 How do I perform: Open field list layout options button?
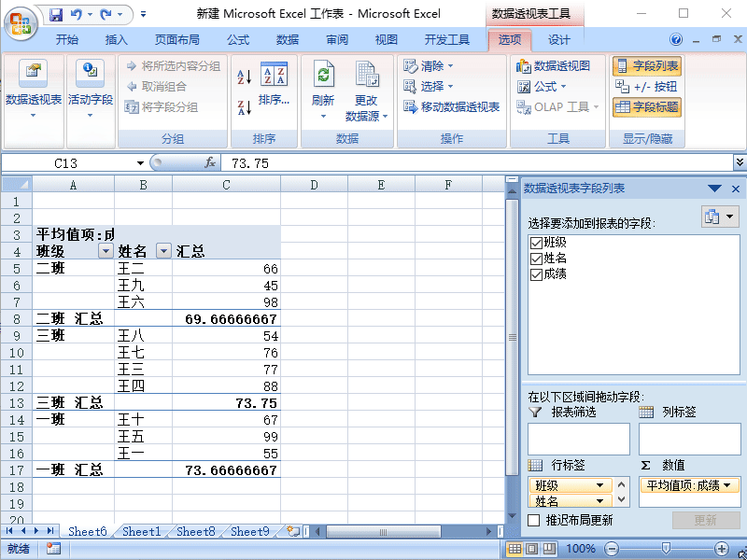pos(720,217)
